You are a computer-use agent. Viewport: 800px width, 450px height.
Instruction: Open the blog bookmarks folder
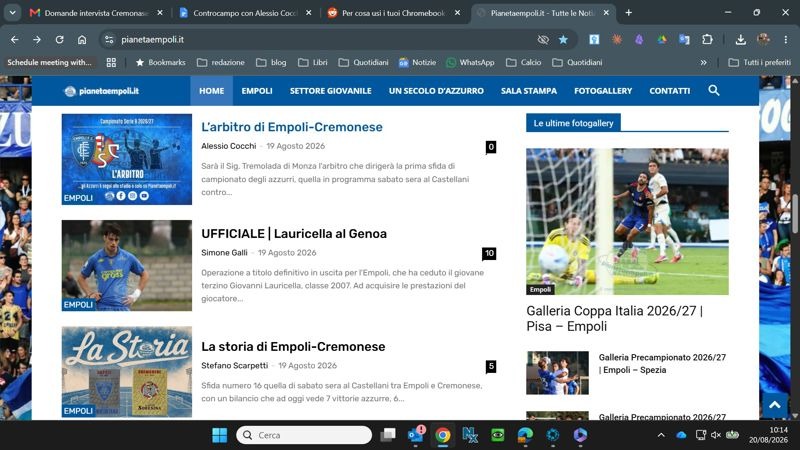pyautogui.click(x=271, y=62)
